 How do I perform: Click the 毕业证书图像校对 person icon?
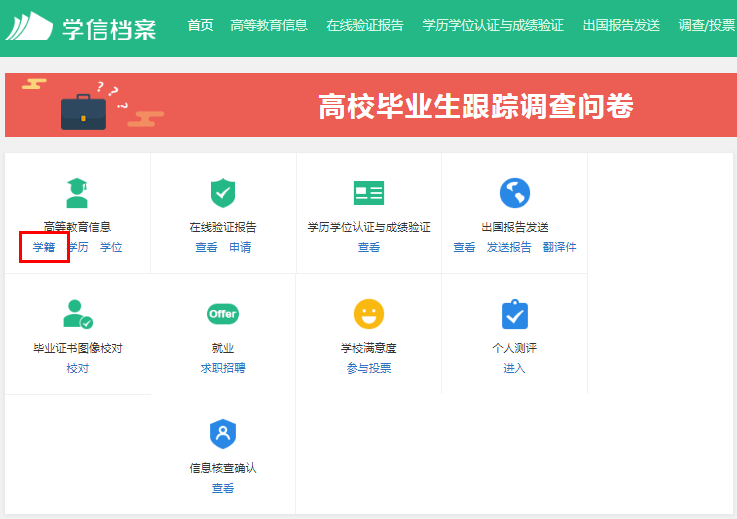pyautogui.click(x=77, y=314)
